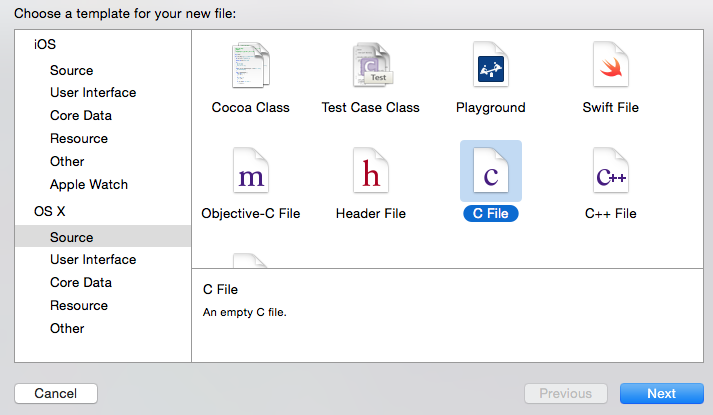Screen dimensions: 713x415
Task: Select Other under the OS X section
Action: 67,329
